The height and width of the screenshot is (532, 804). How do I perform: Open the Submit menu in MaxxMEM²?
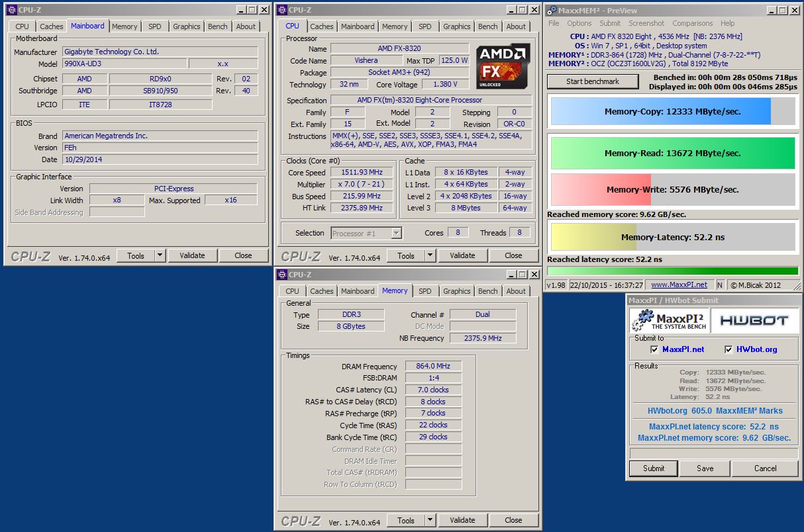(610, 23)
